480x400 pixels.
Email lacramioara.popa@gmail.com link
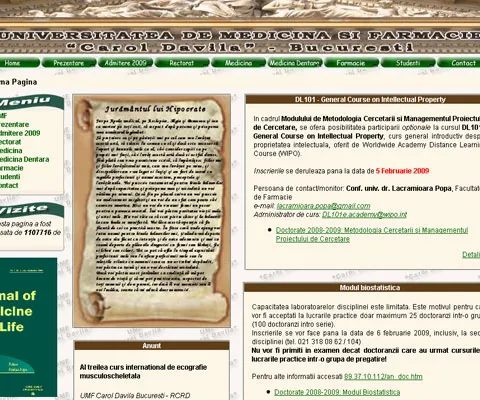323,206
